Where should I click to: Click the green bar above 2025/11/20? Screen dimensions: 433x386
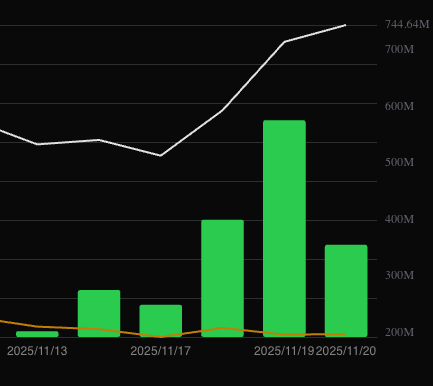346,291
